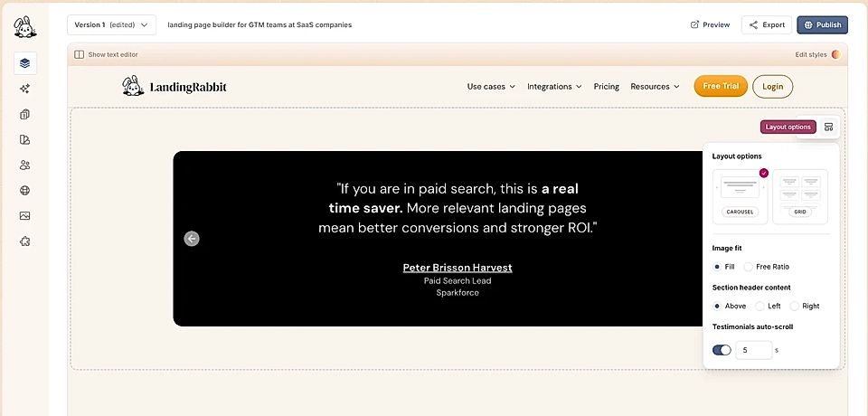Open the puzzle-piece integrations sidebar icon
Image resolution: width=868 pixels, height=416 pixels.
click(25, 241)
